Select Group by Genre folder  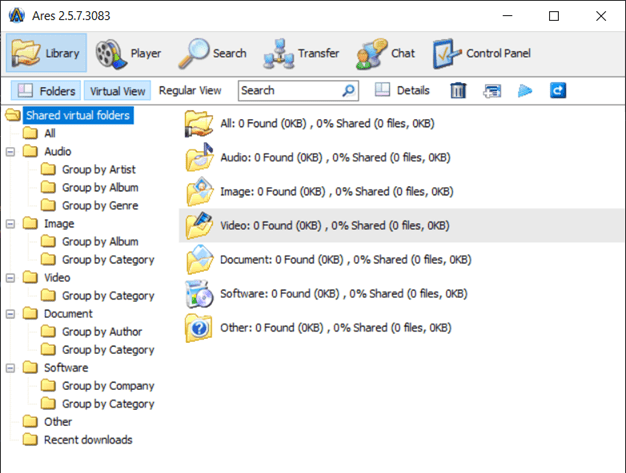(100, 206)
